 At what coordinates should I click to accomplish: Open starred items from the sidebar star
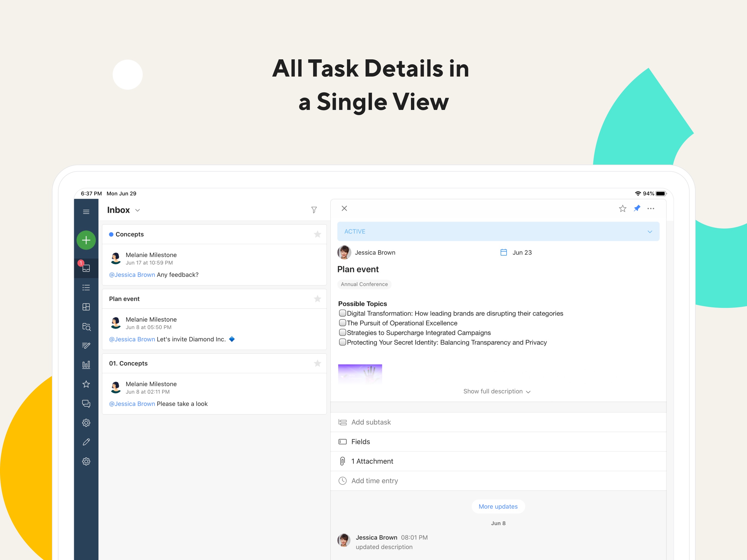pyautogui.click(x=86, y=384)
